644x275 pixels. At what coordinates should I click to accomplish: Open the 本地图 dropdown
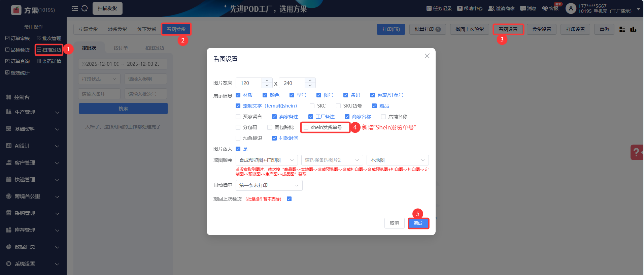coord(398,160)
